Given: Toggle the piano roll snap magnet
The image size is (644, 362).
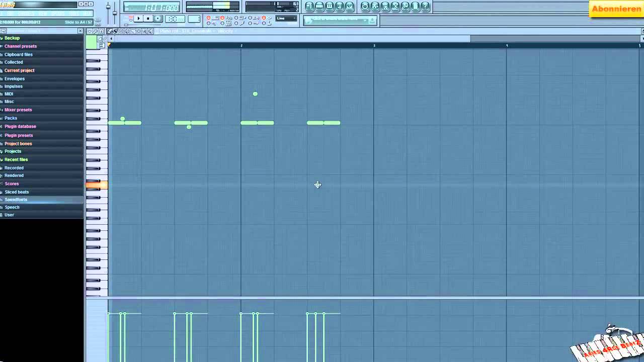Looking at the screenshot, I should click(x=101, y=31).
